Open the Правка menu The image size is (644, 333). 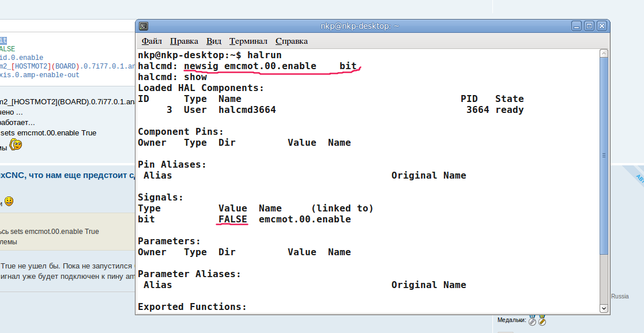coord(184,41)
